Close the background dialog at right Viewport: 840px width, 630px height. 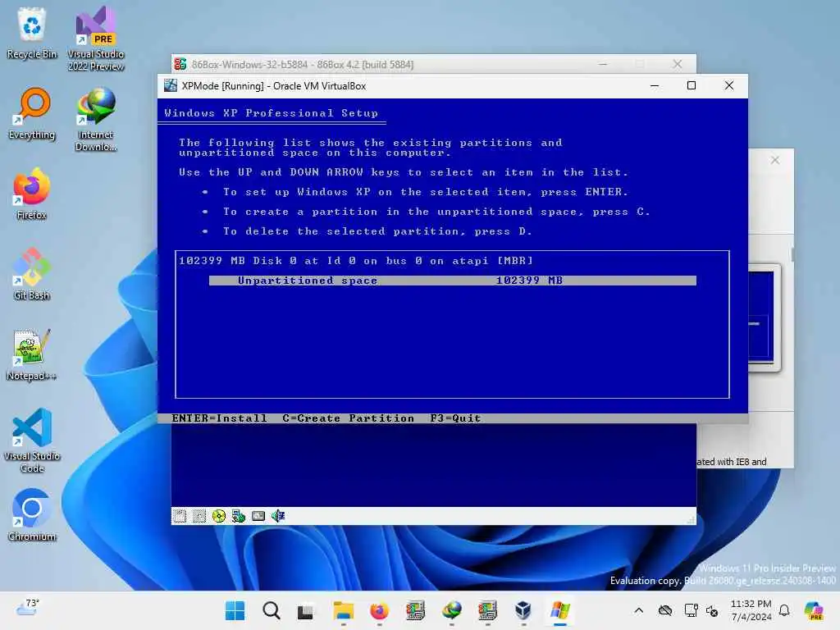pos(775,160)
